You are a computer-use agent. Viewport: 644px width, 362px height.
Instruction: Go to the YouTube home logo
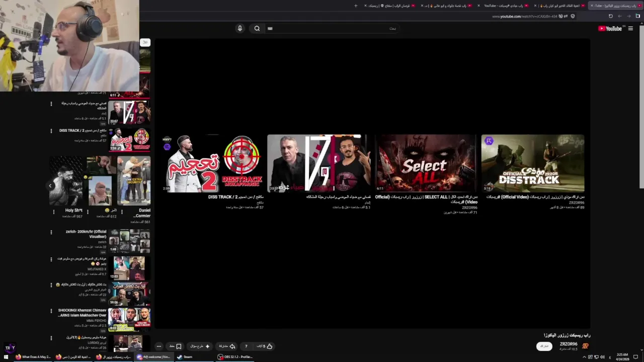coord(610,29)
